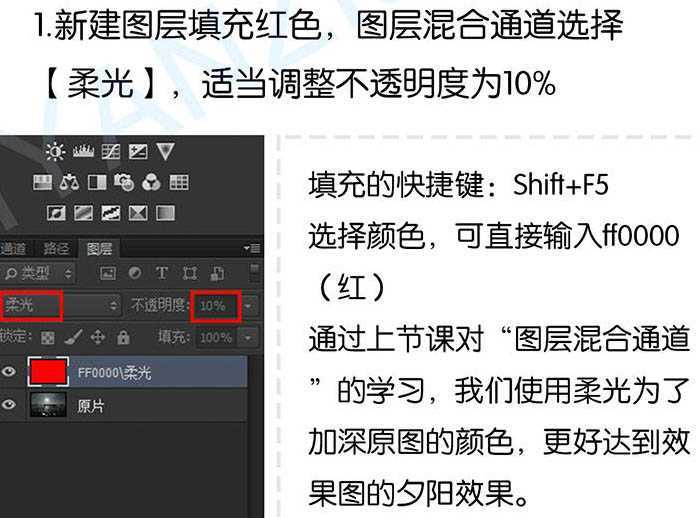This screenshot has height=518, width=698.
Task: Select the 图层 (Layers) tab
Action: pos(99,249)
